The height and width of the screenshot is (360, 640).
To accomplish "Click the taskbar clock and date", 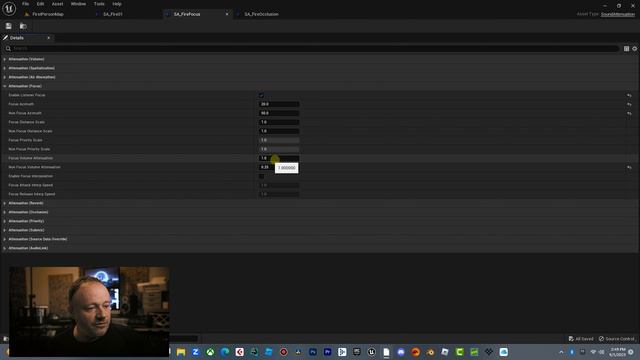I will tap(618, 352).
